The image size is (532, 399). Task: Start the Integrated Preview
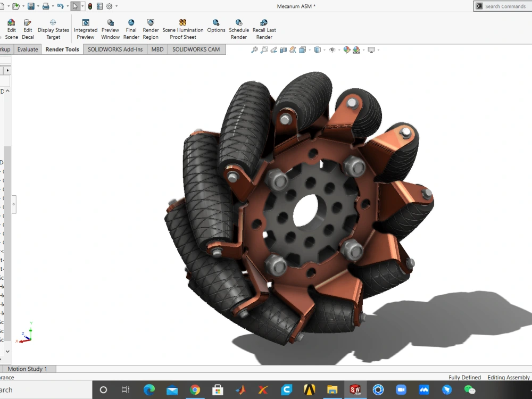pos(86,29)
